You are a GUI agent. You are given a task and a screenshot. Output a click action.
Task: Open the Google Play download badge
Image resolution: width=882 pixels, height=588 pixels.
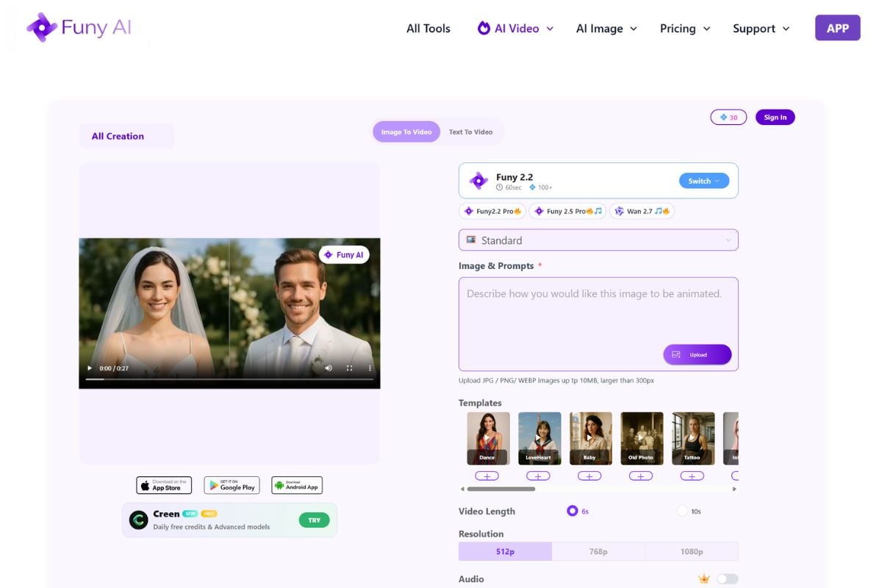[232, 485]
